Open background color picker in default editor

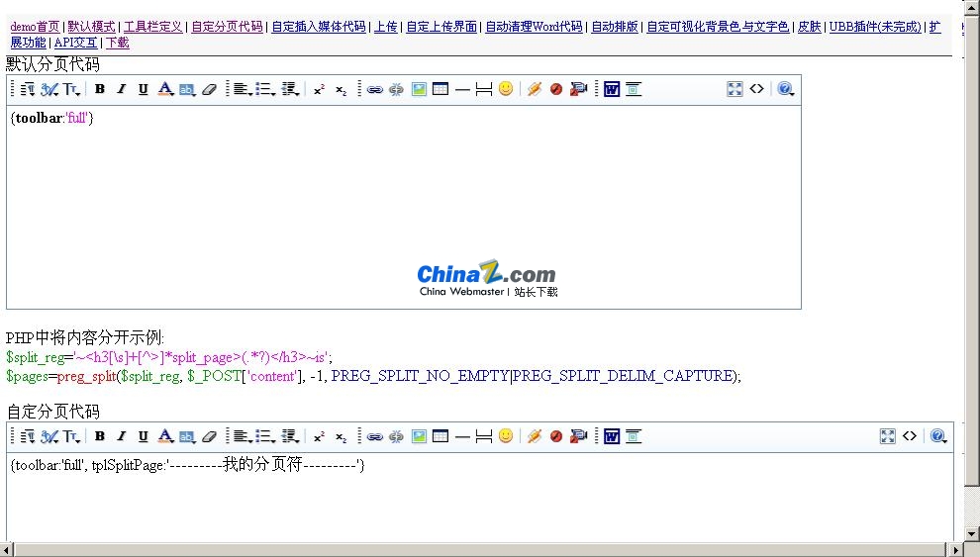pos(187,89)
